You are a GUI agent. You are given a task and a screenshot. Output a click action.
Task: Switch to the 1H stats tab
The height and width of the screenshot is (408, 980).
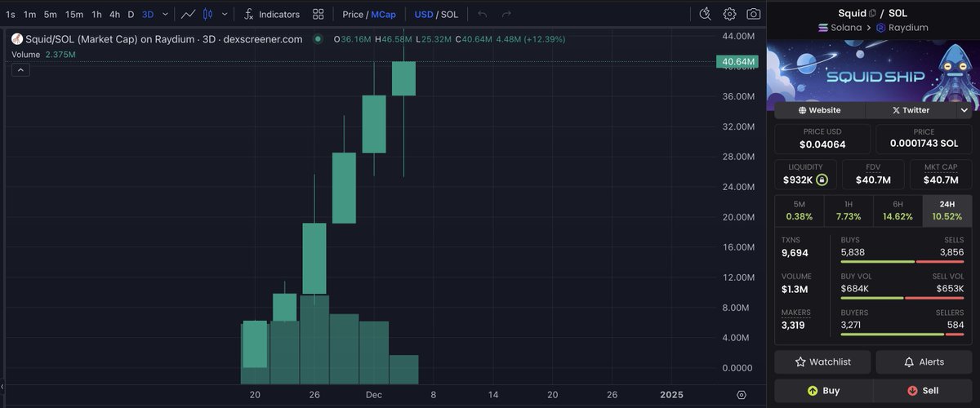849,211
